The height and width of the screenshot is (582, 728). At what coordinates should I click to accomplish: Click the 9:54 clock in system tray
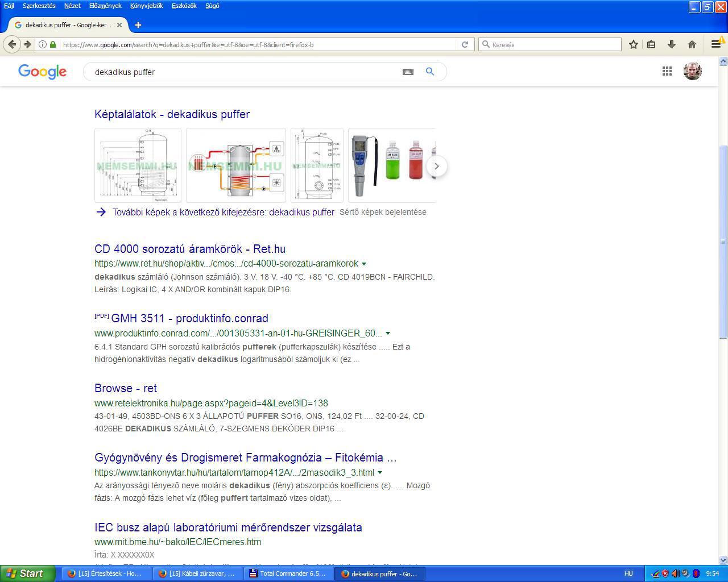712,574
